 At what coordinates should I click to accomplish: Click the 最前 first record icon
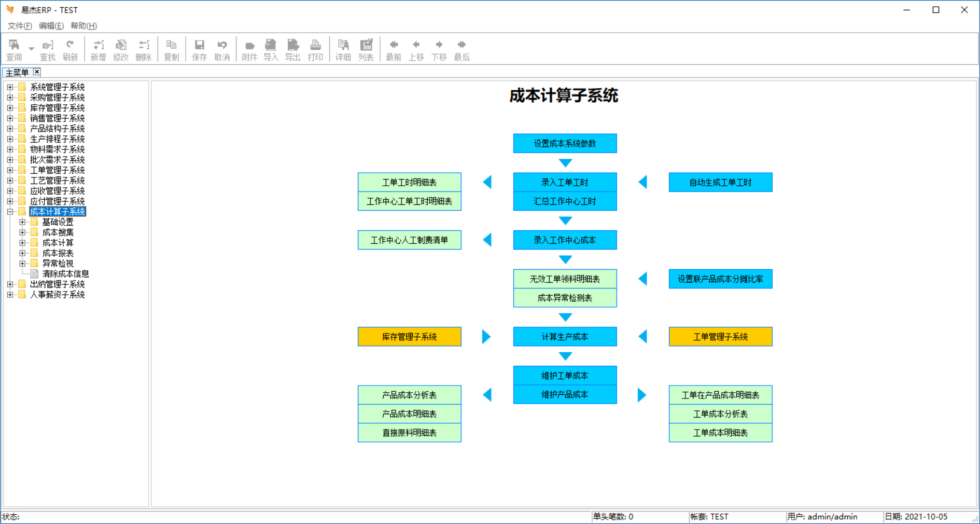[394, 50]
